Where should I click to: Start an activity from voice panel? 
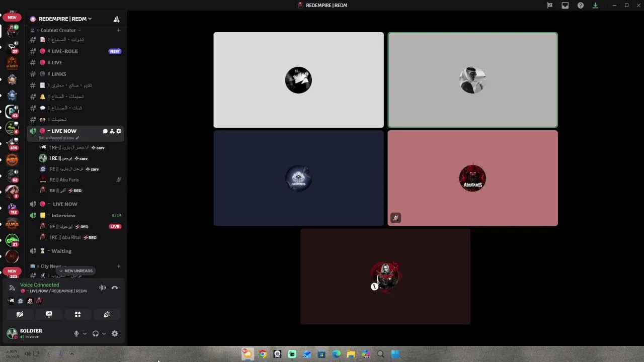point(78,314)
